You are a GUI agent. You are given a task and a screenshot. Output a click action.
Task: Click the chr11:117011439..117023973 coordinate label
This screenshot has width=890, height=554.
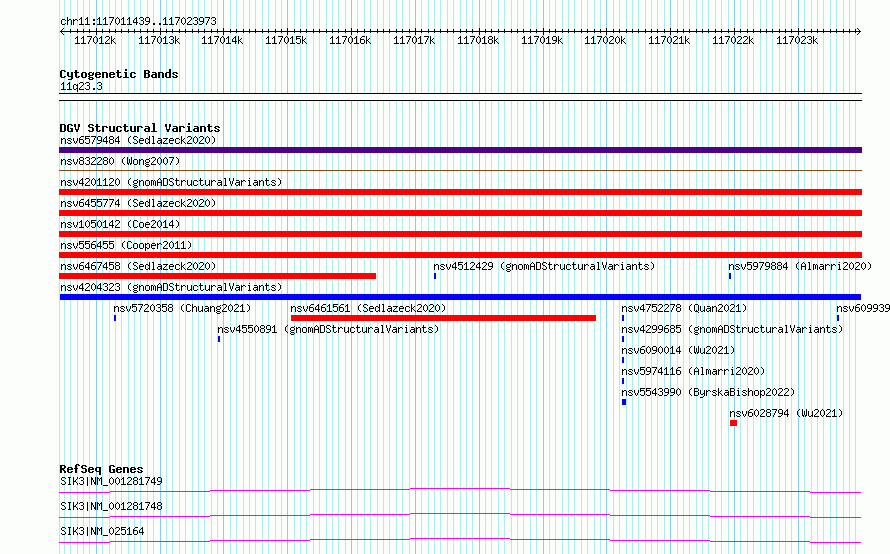(138, 21)
